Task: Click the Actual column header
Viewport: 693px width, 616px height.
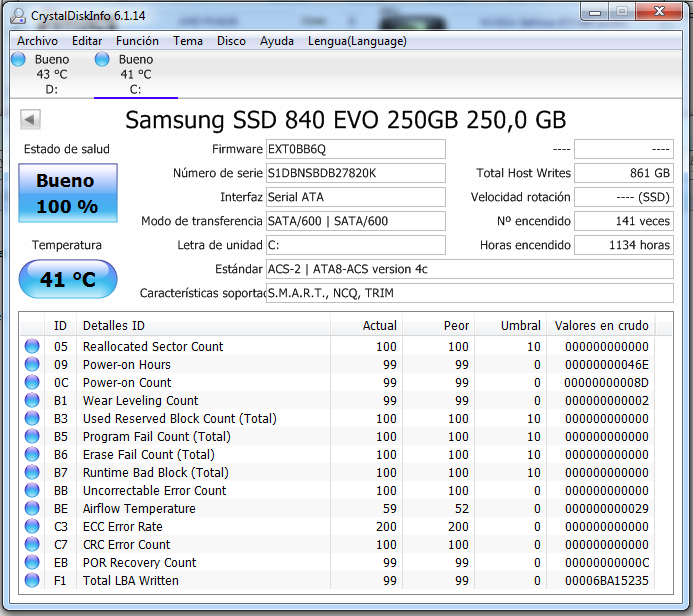Action: coord(366,326)
